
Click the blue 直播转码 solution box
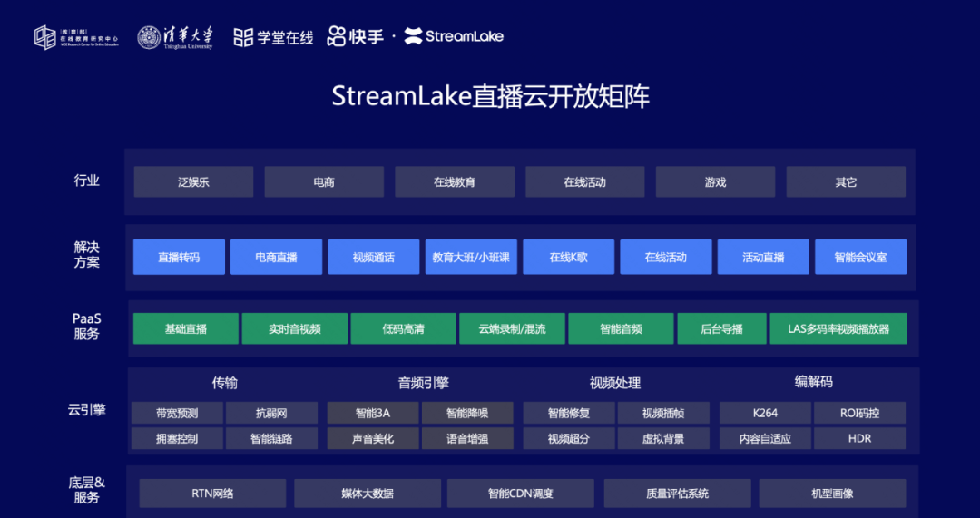tap(179, 257)
